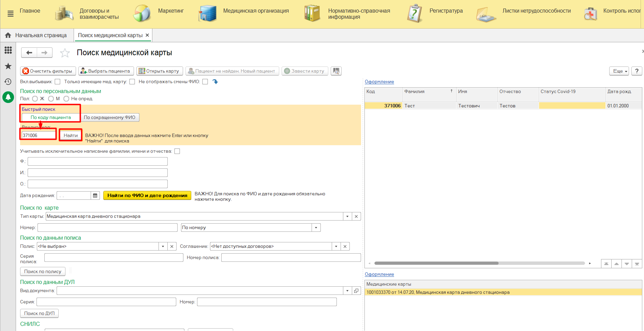Screen dimensions: 644x331
Task: Enable the 'Вкл.выбывших' checkbox
Action: pyautogui.click(x=58, y=82)
